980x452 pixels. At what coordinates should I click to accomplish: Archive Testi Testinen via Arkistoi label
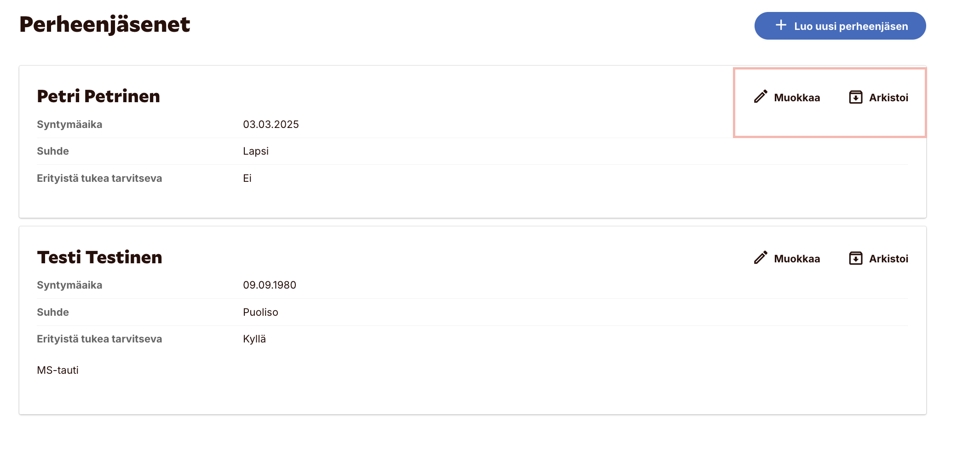(888, 259)
